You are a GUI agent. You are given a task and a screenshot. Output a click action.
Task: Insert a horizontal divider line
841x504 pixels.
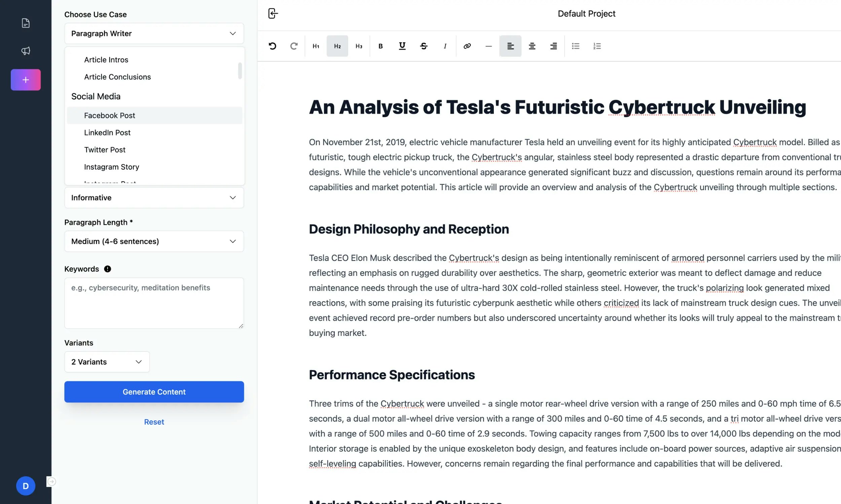(488, 46)
